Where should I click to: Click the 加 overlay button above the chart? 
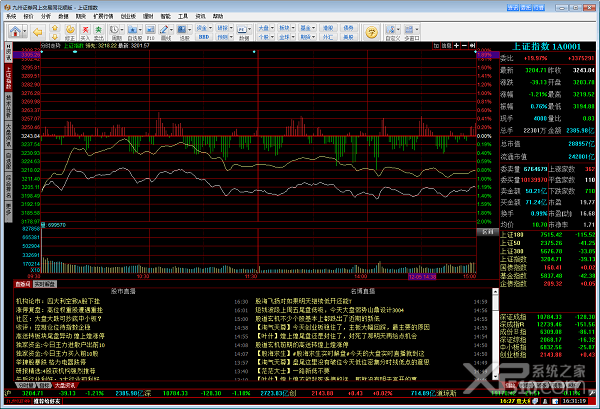(x=436, y=46)
